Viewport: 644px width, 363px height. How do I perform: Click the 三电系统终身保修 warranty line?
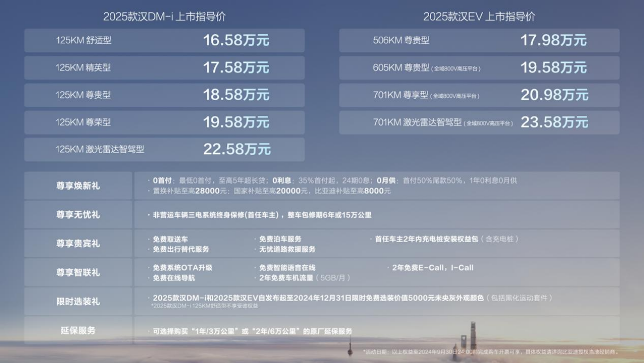click(259, 215)
